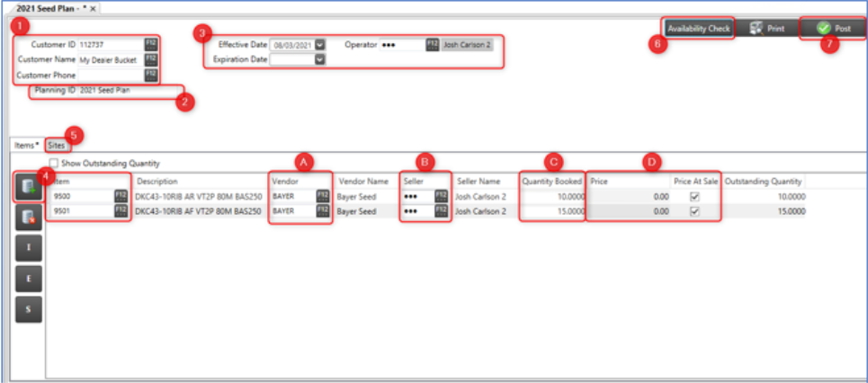
Task: Open the Operator F12 lookup
Action: [432, 44]
